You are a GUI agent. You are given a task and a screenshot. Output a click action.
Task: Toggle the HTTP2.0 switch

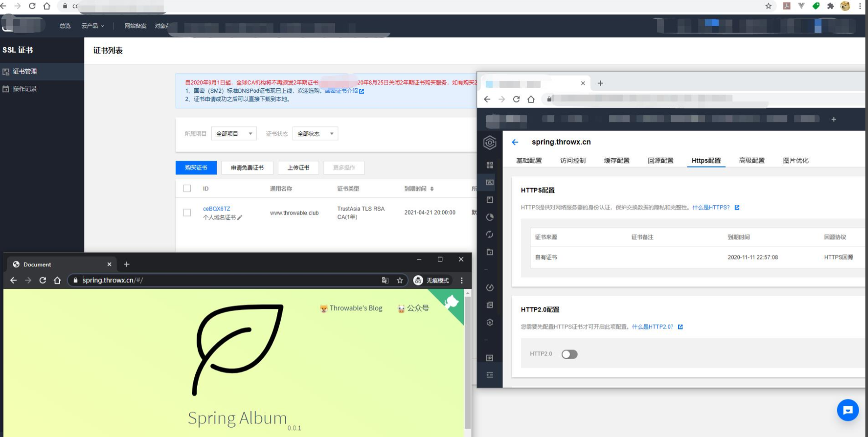(571, 354)
